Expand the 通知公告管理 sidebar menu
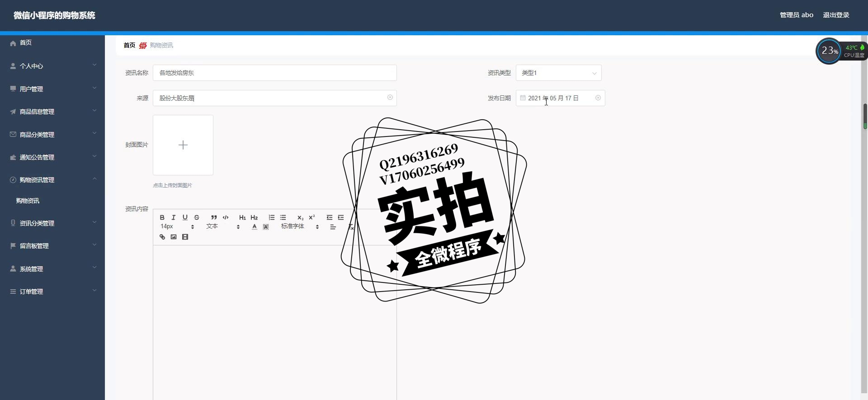The height and width of the screenshot is (400, 868). click(52, 157)
